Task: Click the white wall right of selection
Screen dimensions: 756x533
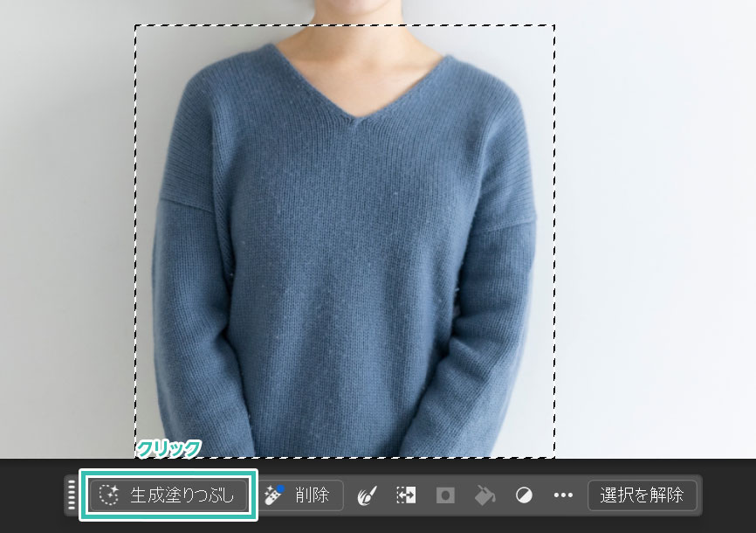Action: click(x=655, y=218)
